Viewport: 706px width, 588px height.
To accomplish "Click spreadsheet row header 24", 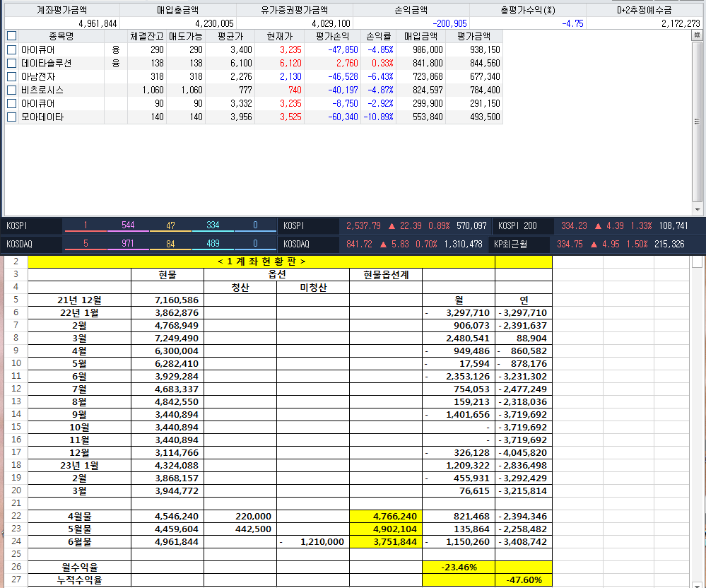I will [14, 541].
